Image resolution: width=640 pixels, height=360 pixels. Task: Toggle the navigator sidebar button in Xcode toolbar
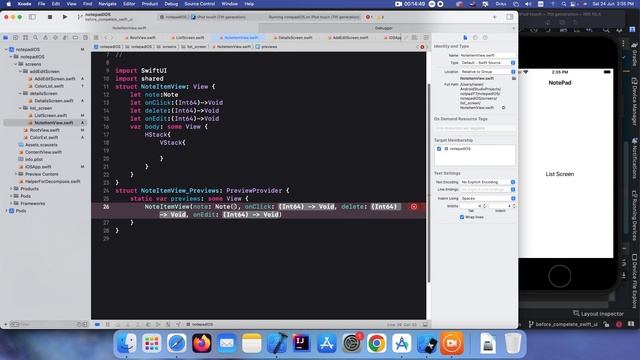pos(32,17)
